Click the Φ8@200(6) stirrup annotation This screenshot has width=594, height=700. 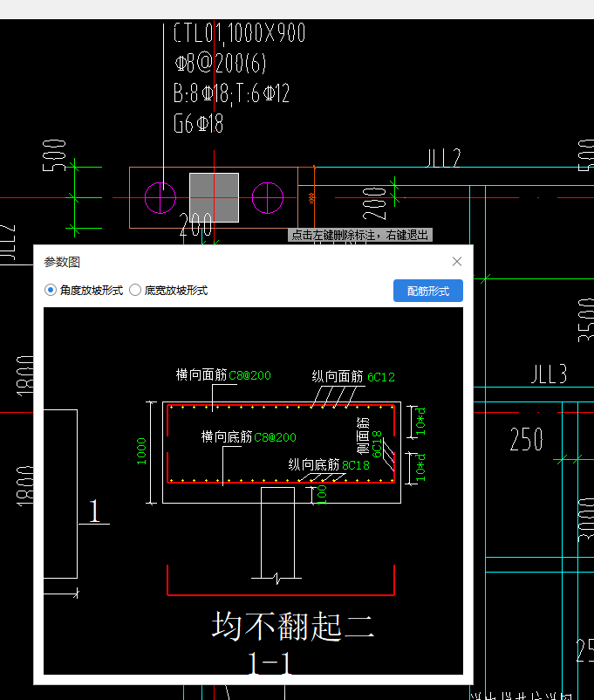point(221,63)
